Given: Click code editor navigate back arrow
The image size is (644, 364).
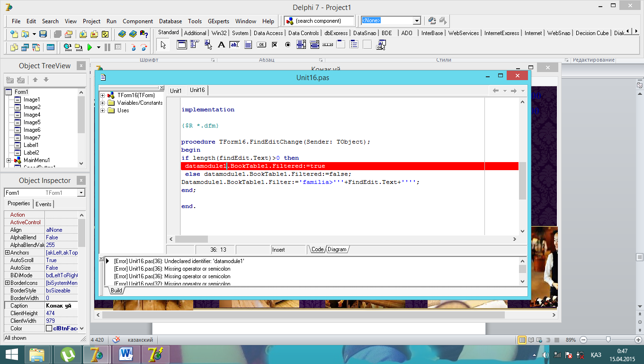Looking at the screenshot, I should point(496,91).
